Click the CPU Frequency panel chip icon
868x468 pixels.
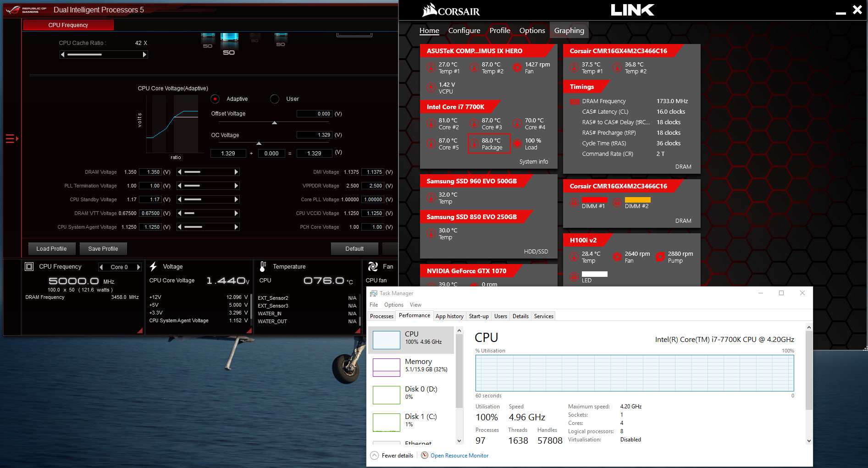(29, 266)
